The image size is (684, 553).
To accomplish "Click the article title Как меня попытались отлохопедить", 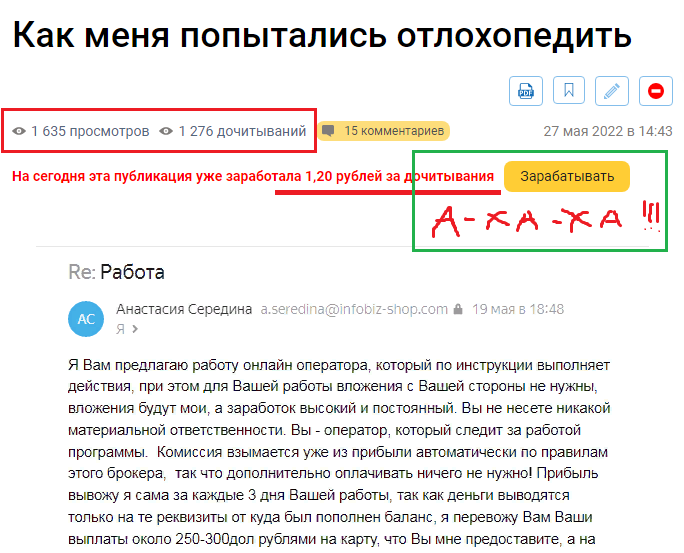I will click(322, 35).
